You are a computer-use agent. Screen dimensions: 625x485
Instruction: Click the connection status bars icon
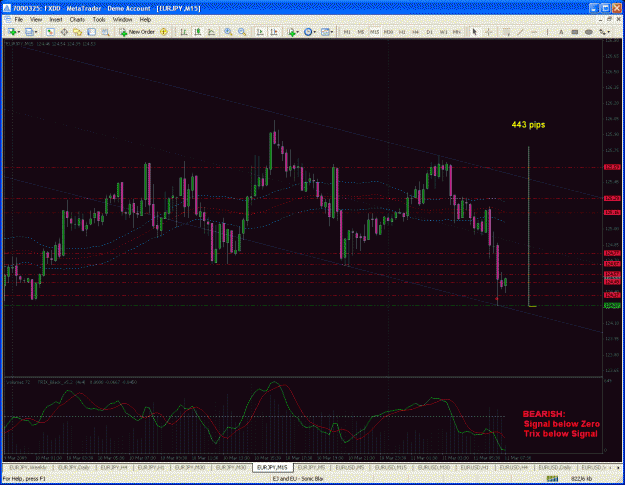pyautogui.click(x=552, y=479)
